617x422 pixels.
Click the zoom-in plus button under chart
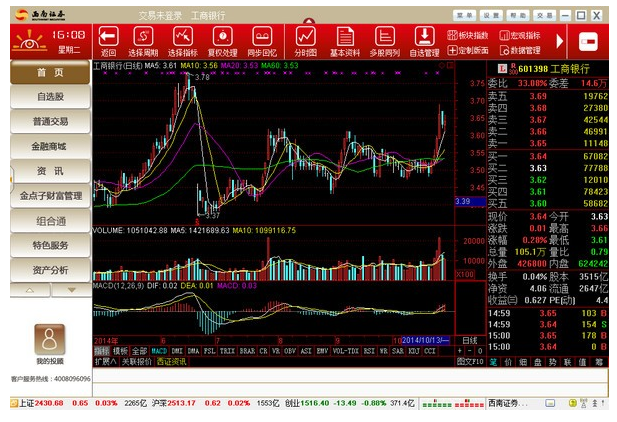460,351
